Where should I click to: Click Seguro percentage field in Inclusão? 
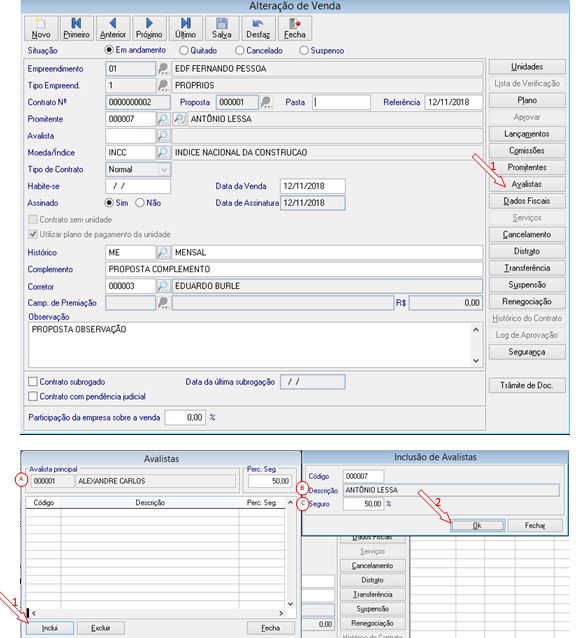[x=363, y=504]
